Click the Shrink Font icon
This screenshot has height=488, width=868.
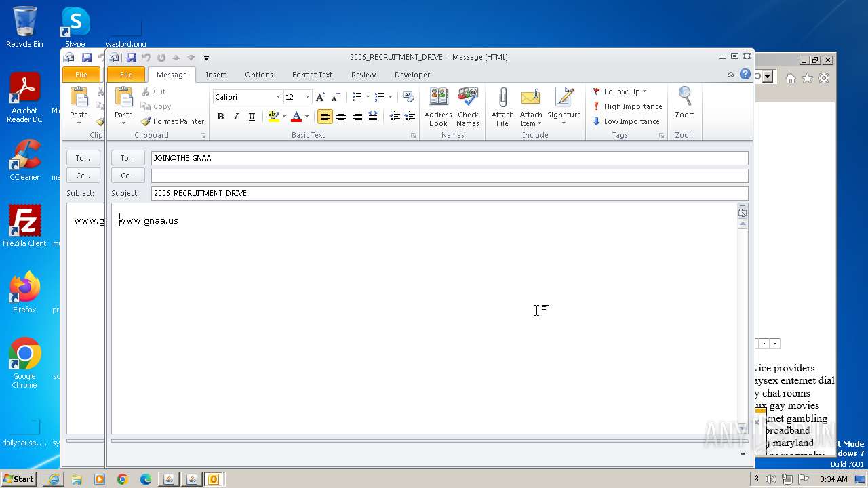(335, 97)
